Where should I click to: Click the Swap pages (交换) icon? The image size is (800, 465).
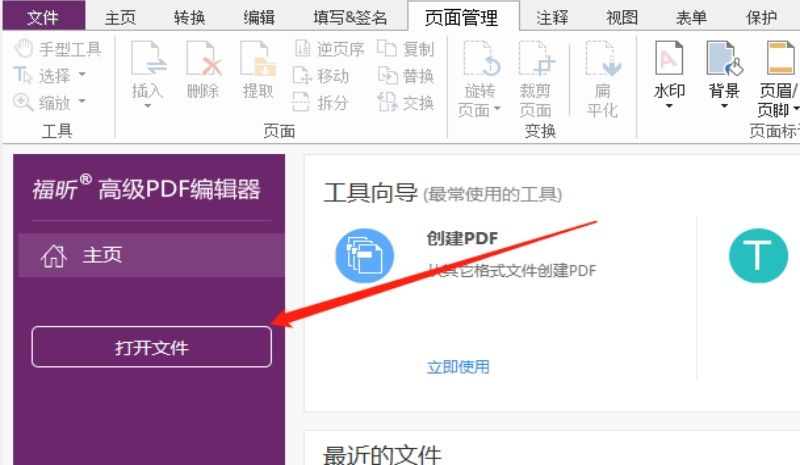coord(387,102)
